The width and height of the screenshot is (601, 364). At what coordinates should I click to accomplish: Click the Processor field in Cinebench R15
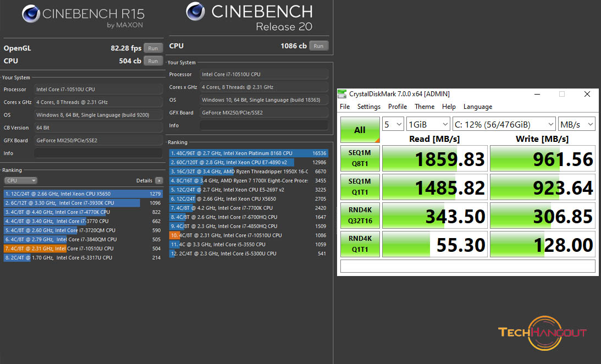point(98,89)
